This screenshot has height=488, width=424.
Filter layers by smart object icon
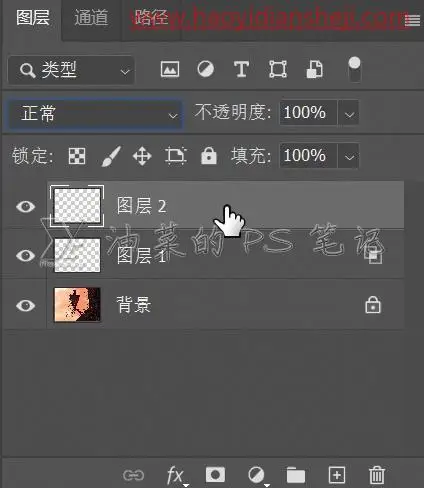click(x=315, y=69)
